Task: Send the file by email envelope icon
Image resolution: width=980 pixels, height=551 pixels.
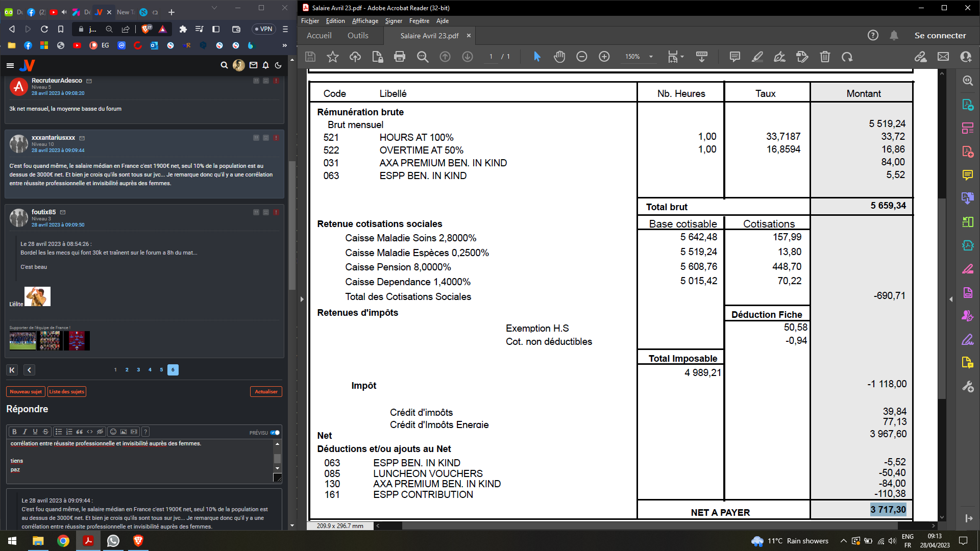Action: click(x=943, y=57)
